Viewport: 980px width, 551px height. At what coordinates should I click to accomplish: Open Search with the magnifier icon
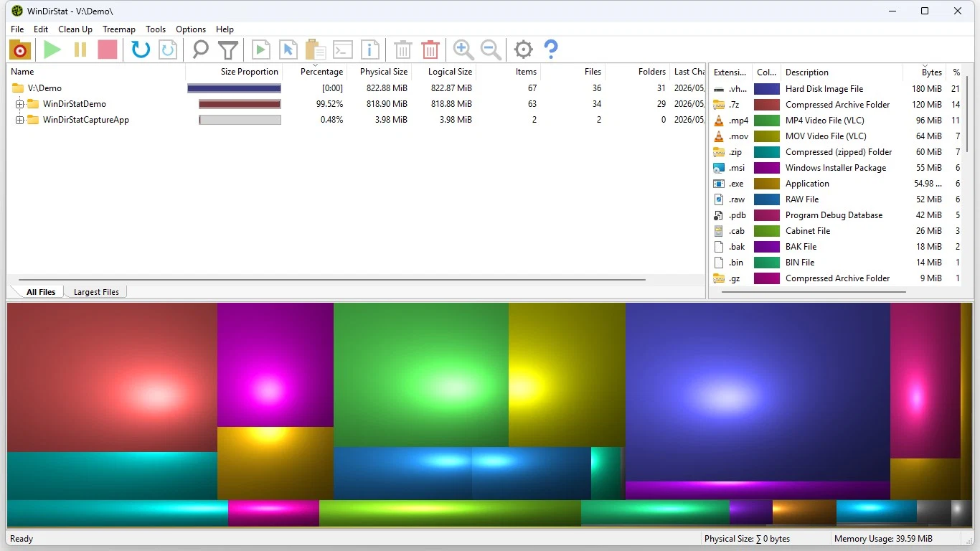click(200, 50)
